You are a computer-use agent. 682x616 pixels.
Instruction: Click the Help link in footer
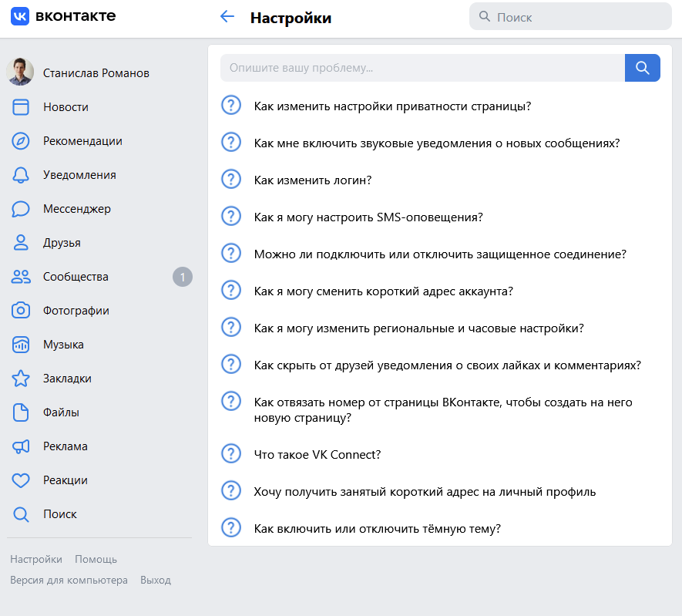point(96,560)
